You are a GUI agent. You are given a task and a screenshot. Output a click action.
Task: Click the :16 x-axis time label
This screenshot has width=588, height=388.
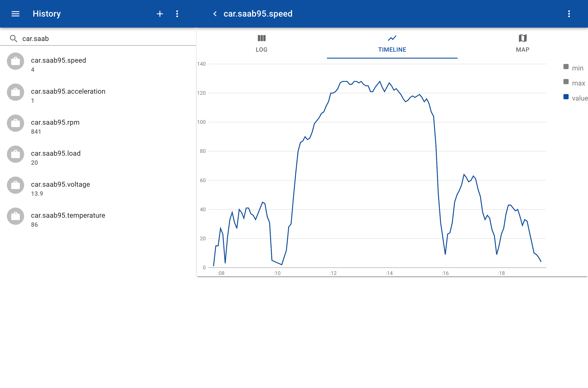pos(445,273)
